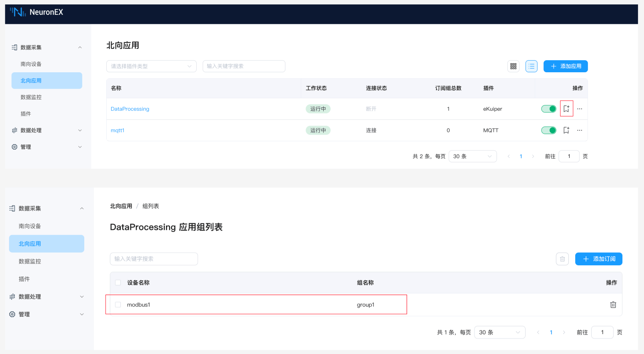Screen dimensions: 644x354
Task: Switch to list view layout
Action: pos(531,66)
